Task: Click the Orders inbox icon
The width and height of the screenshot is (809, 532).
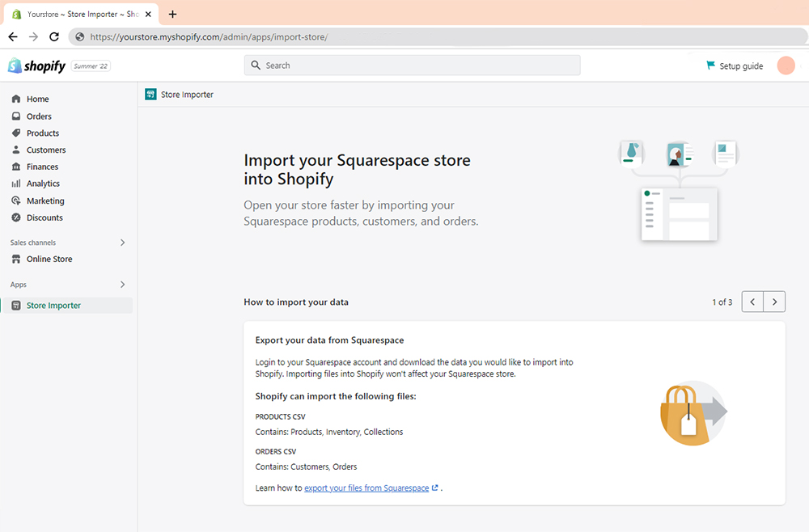Action: pos(16,116)
